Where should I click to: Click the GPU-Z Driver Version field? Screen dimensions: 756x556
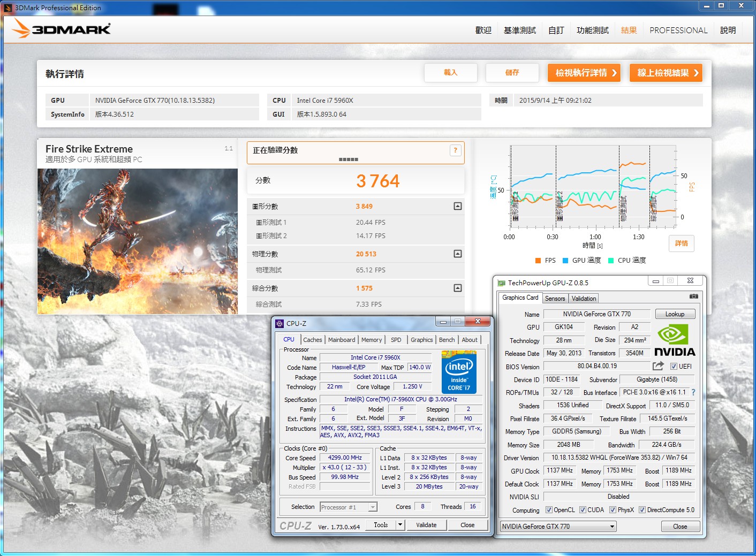click(x=619, y=458)
